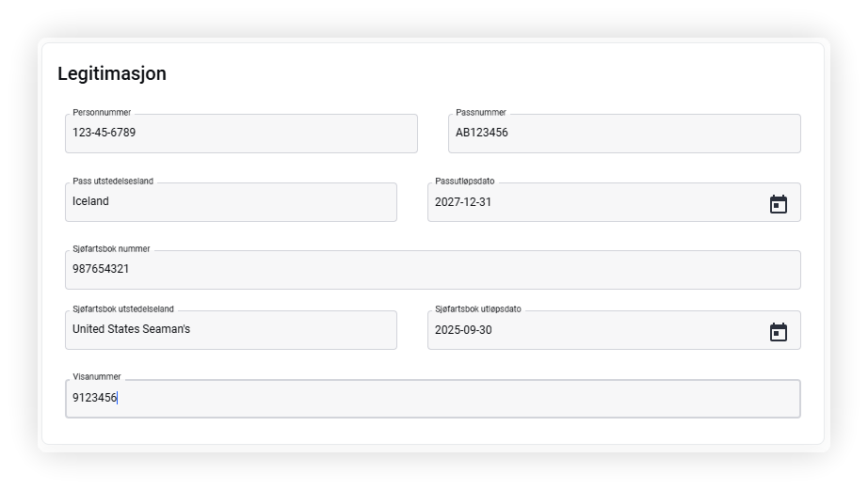
Task: Click the Sjøfartsbok nummer label
Action: click(111, 249)
